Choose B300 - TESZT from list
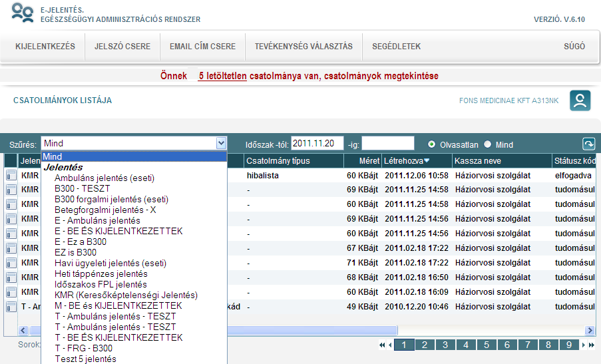The image size is (601, 364). coord(83,188)
